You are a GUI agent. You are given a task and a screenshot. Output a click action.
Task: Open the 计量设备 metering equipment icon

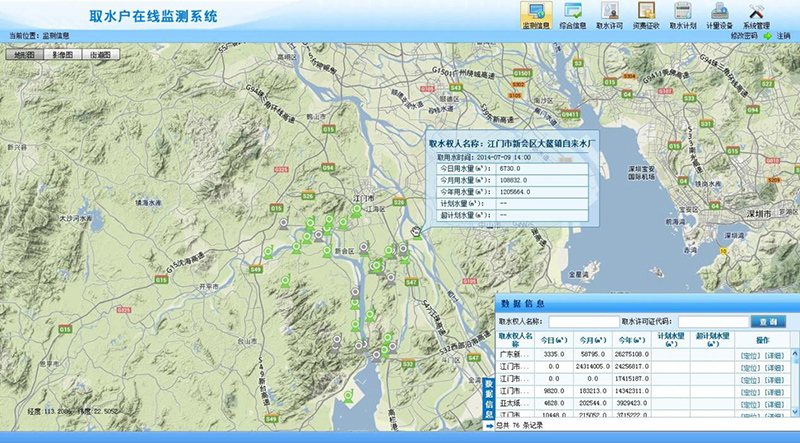(x=720, y=14)
